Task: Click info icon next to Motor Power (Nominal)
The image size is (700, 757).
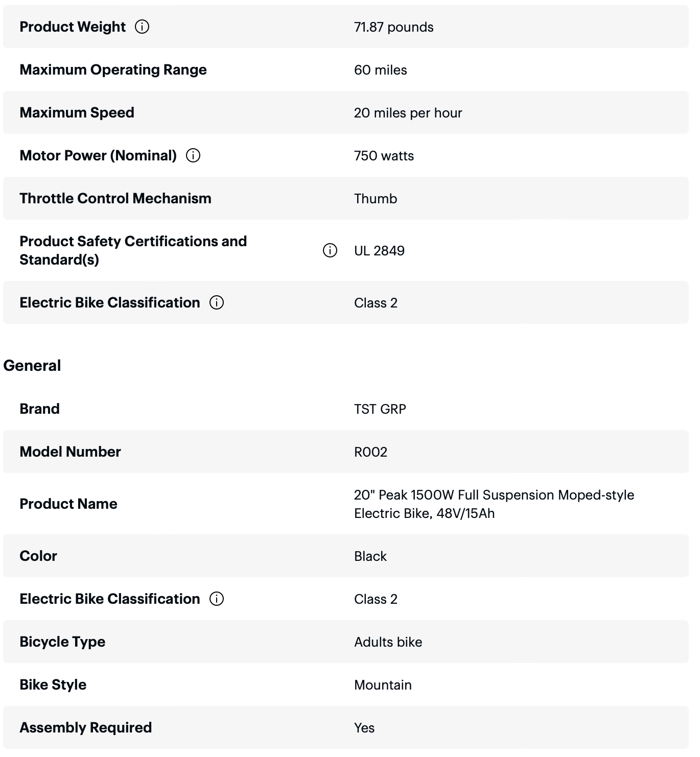Action: pyautogui.click(x=193, y=155)
